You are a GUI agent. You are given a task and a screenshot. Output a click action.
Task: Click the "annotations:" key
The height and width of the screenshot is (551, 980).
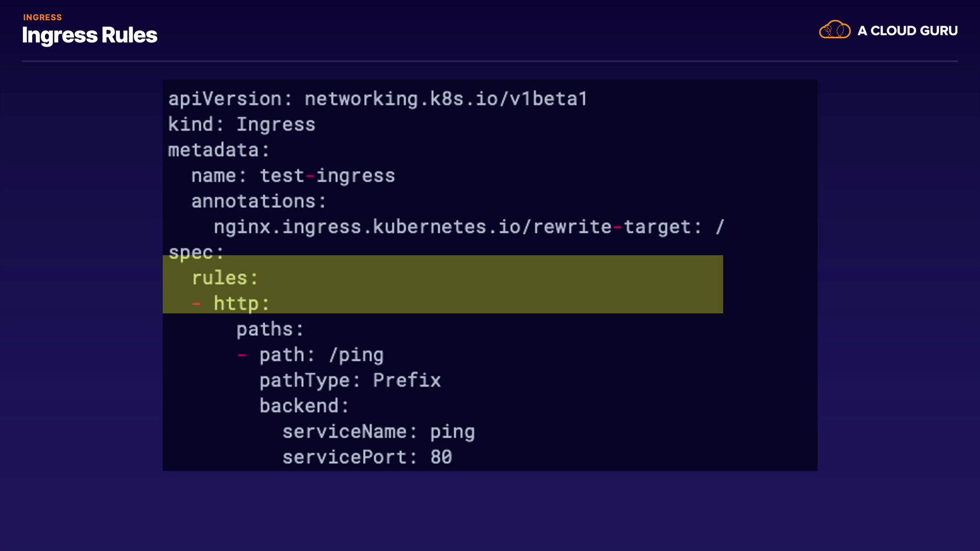258,201
